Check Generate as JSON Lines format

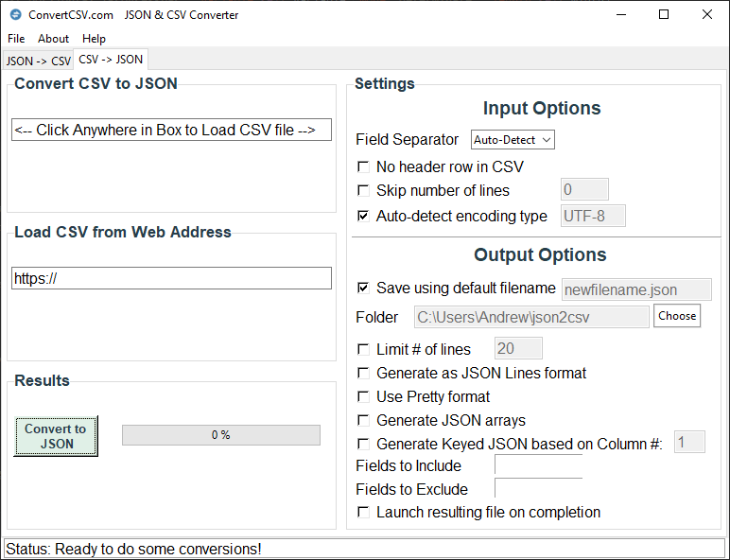click(x=363, y=373)
